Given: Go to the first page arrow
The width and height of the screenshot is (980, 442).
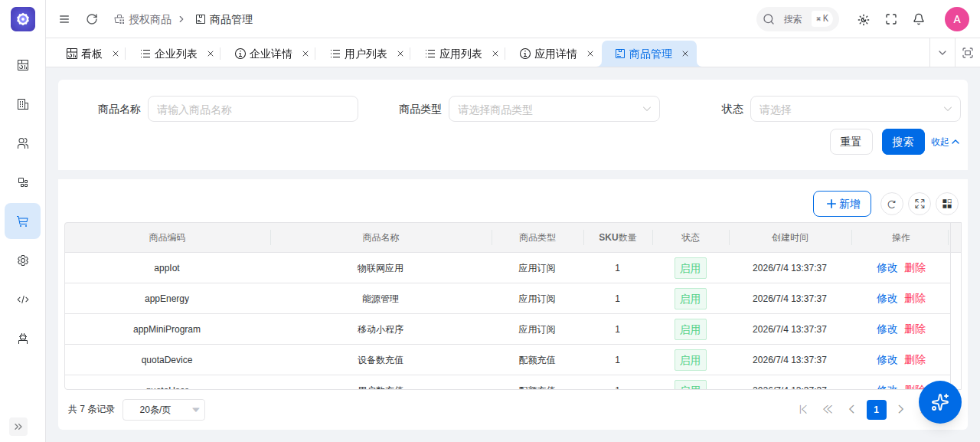Looking at the screenshot, I should (803, 410).
